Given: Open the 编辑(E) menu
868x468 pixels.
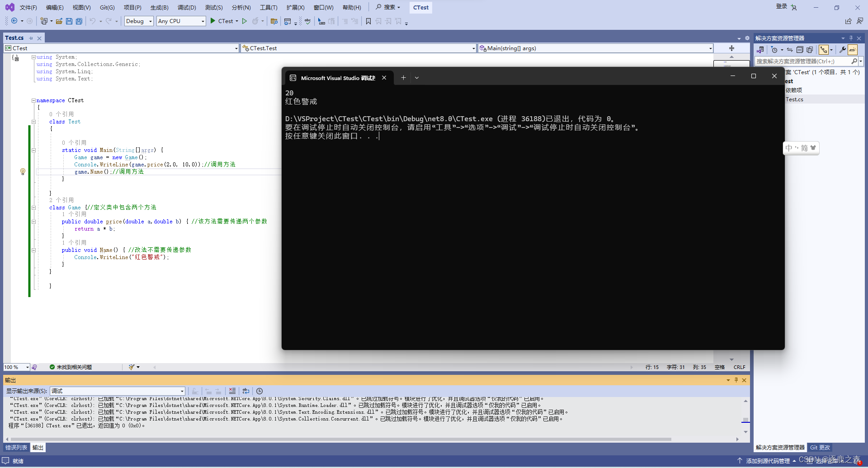Looking at the screenshot, I should (x=55, y=7).
